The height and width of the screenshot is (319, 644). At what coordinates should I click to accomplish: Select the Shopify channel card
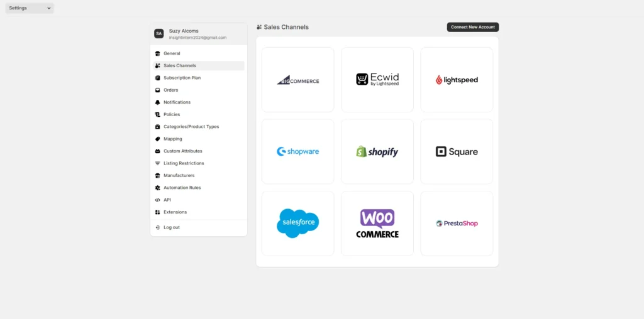(377, 152)
